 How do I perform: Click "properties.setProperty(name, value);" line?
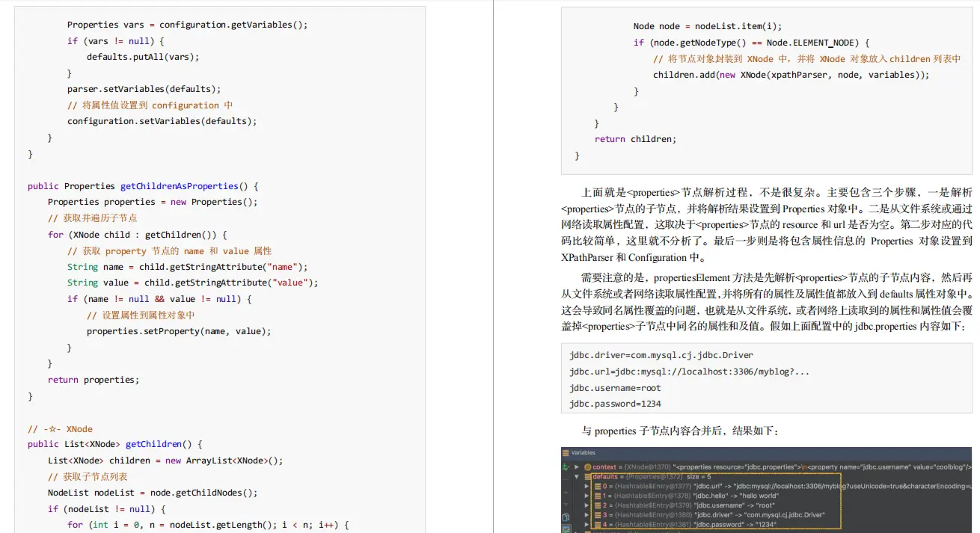pos(179,331)
